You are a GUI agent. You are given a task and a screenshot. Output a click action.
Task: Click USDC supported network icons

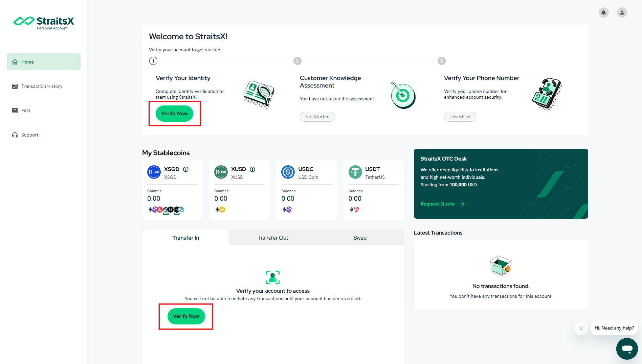(x=287, y=210)
